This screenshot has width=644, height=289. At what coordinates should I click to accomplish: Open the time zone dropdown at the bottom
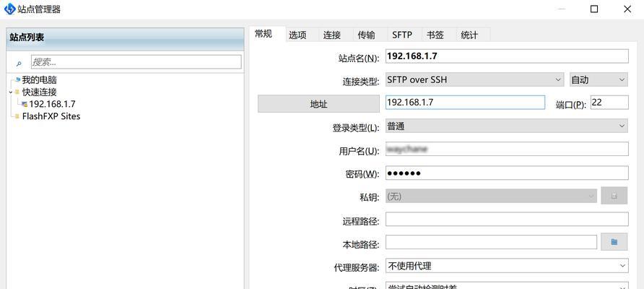point(506,285)
